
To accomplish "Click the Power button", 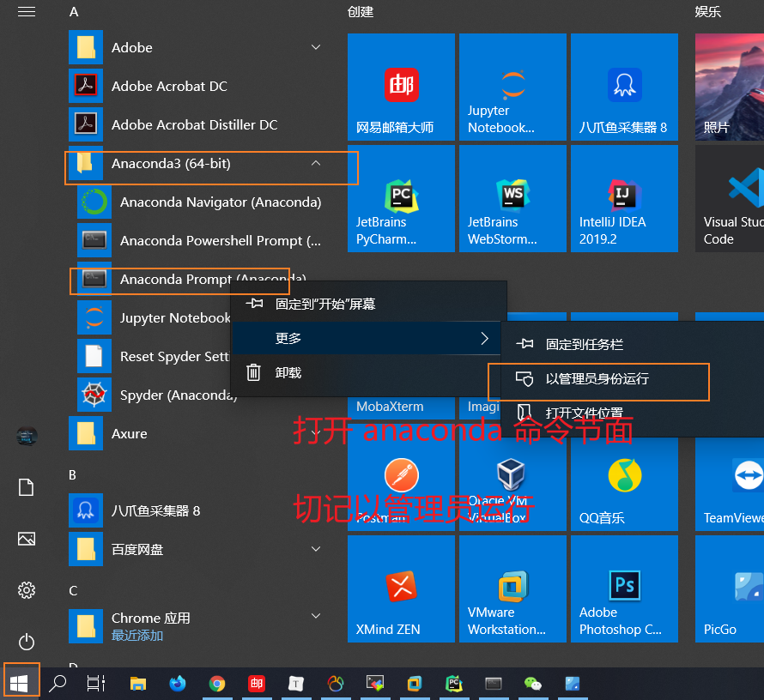I will (27, 642).
